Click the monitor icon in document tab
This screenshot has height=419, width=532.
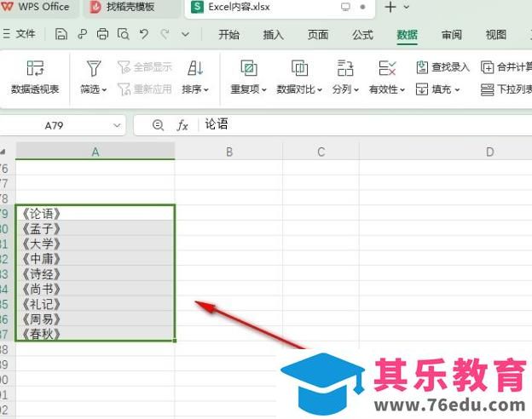click(345, 7)
